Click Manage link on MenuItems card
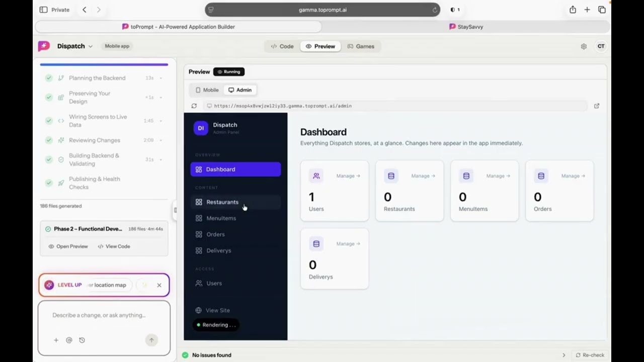 498,176
